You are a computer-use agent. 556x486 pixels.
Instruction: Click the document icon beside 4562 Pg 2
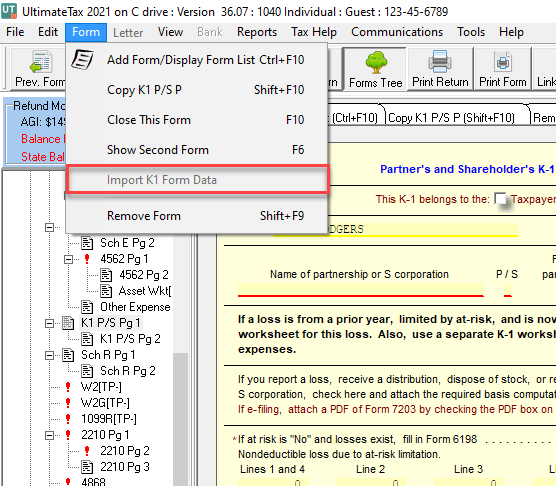click(106, 275)
